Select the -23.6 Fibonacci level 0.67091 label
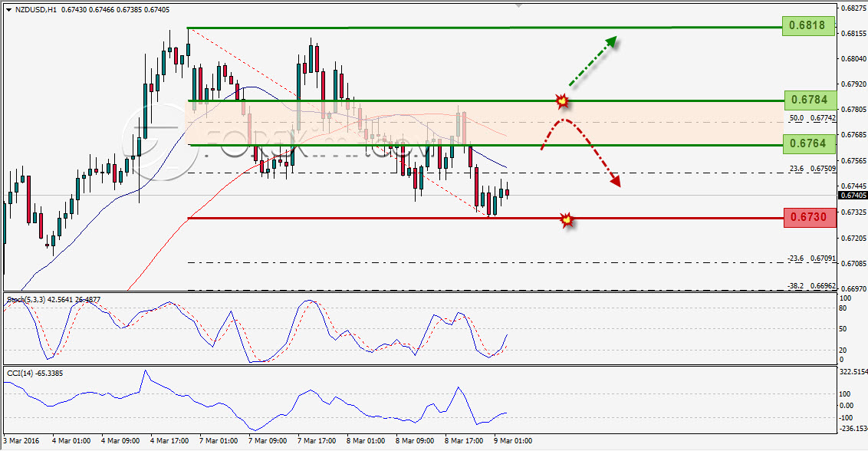Viewport: 868px width, 451px height. 811,258
